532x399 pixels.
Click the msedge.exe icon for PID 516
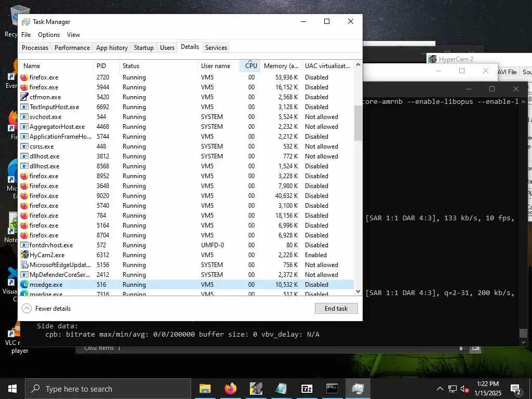coord(24,284)
